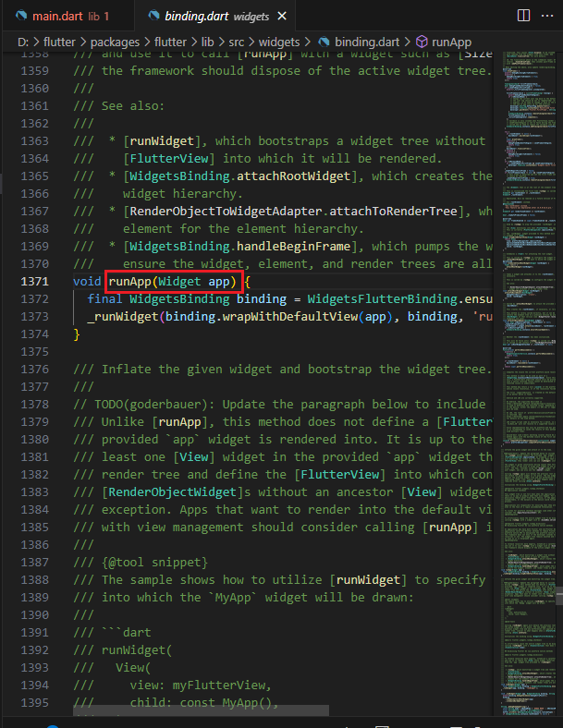Click [runWidget] link on line 1363
563x728 pixels.
pyautogui.click(x=162, y=141)
